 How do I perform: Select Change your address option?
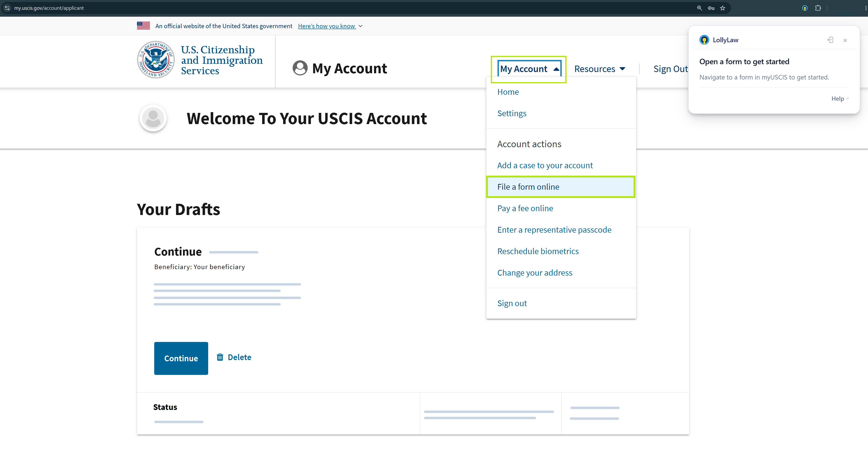(535, 273)
